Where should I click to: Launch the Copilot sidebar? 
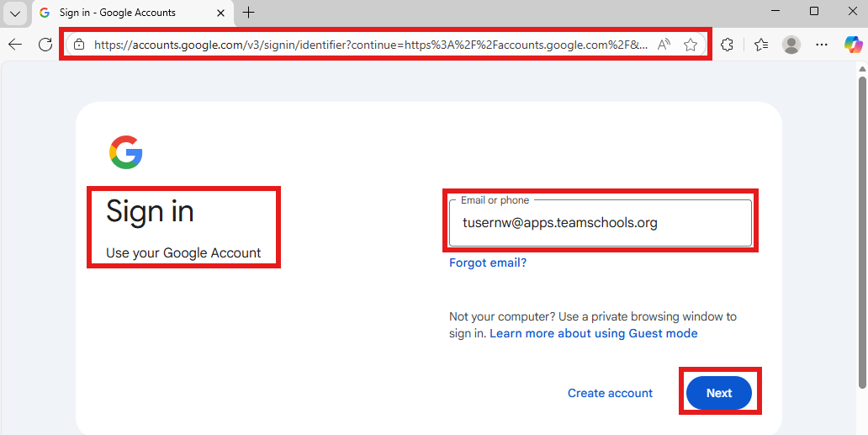pyautogui.click(x=853, y=45)
